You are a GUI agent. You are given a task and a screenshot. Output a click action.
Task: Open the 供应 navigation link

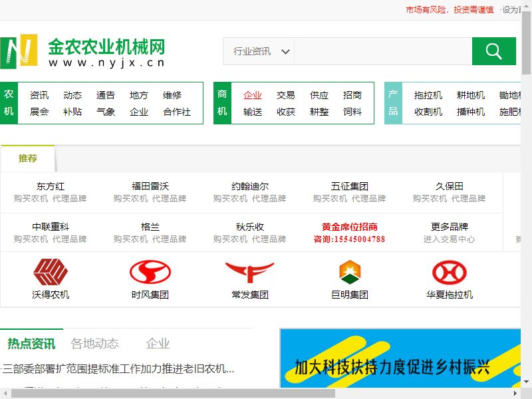pyautogui.click(x=319, y=95)
